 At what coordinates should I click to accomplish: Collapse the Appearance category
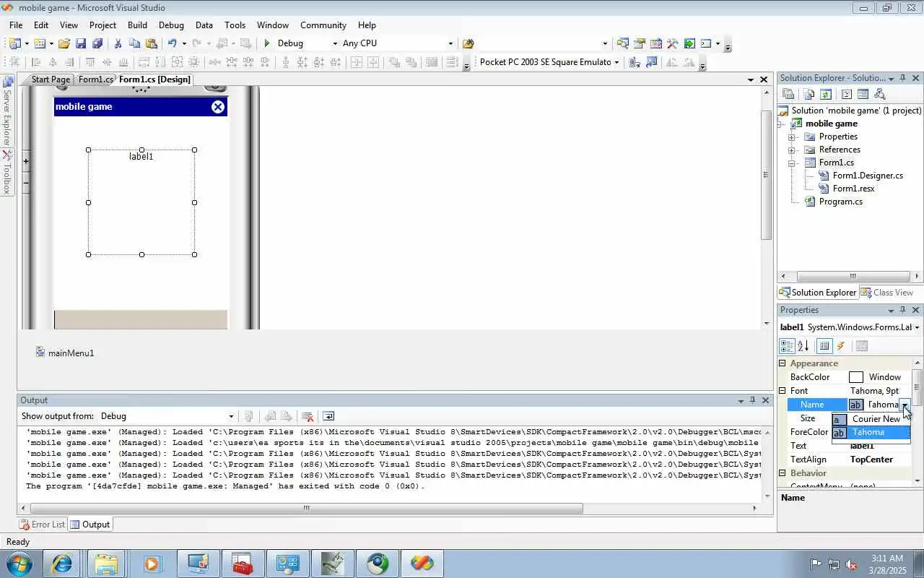click(x=783, y=363)
